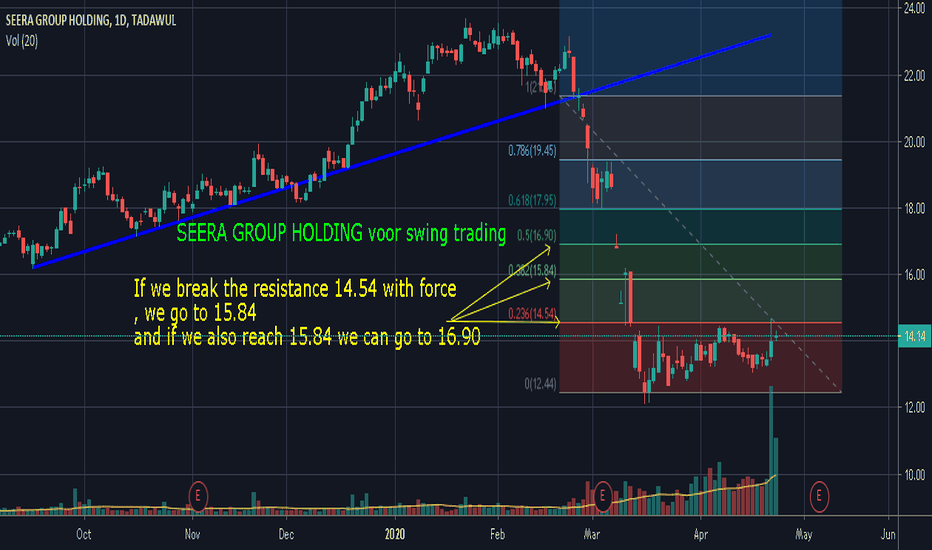Screen dimensions: 932x550
Task: Click the Jun time axis label
Action: tap(888, 534)
